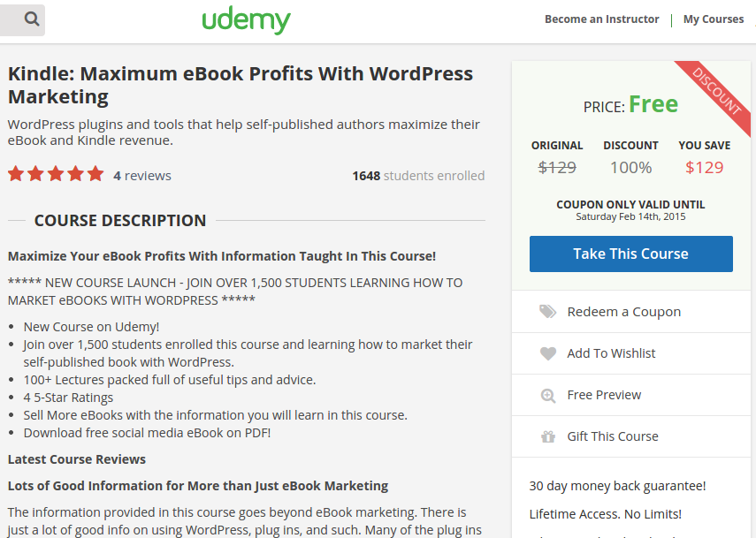Start the Free Preview
The image size is (756, 538).
604,394
